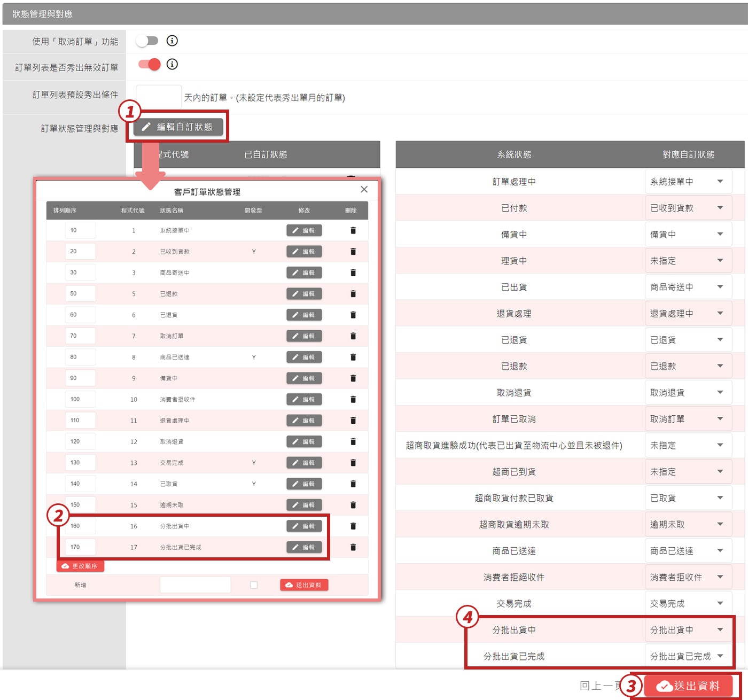Open dropdown for 超商已到貨 mapping
This screenshot has width=748, height=700.
(x=688, y=471)
